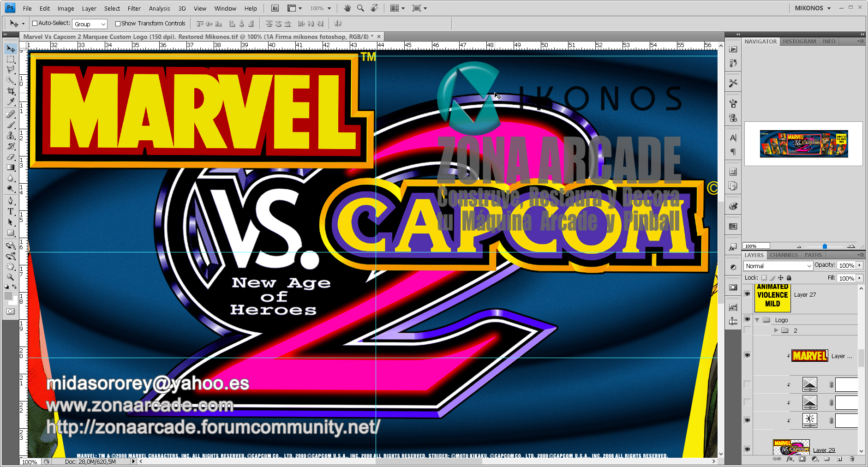Select the History Brush tool
This screenshot has width=868, height=467.
(11, 146)
